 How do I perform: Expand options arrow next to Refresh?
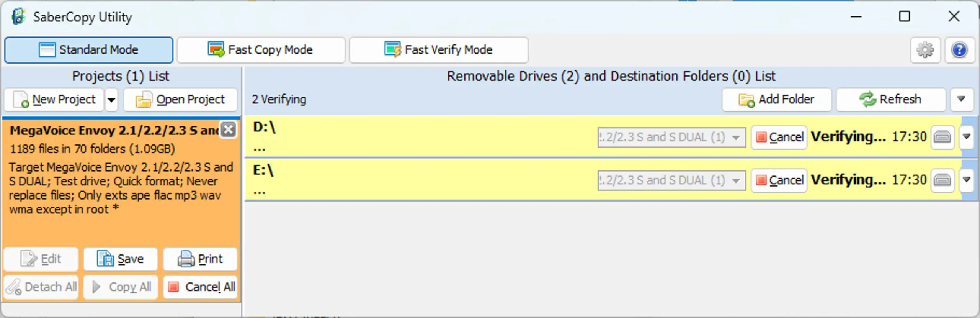(x=961, y=99)
